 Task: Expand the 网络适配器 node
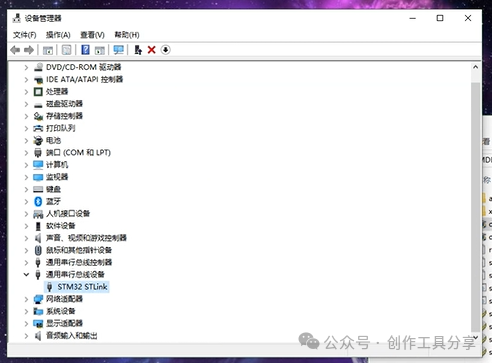click(x=26, y=299)
